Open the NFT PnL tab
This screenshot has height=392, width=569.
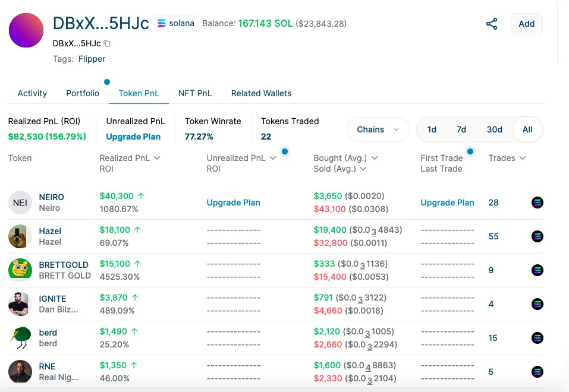pyautogui.click(x=195, y=93)
